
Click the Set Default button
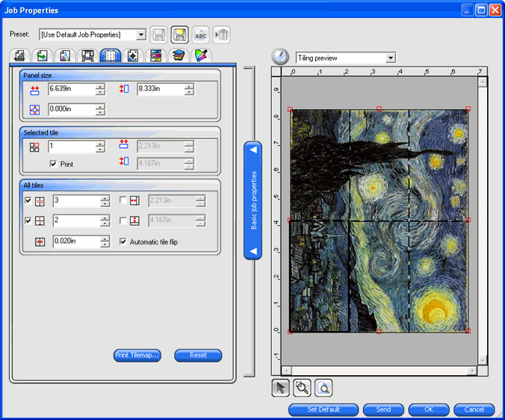coord(323,410)
